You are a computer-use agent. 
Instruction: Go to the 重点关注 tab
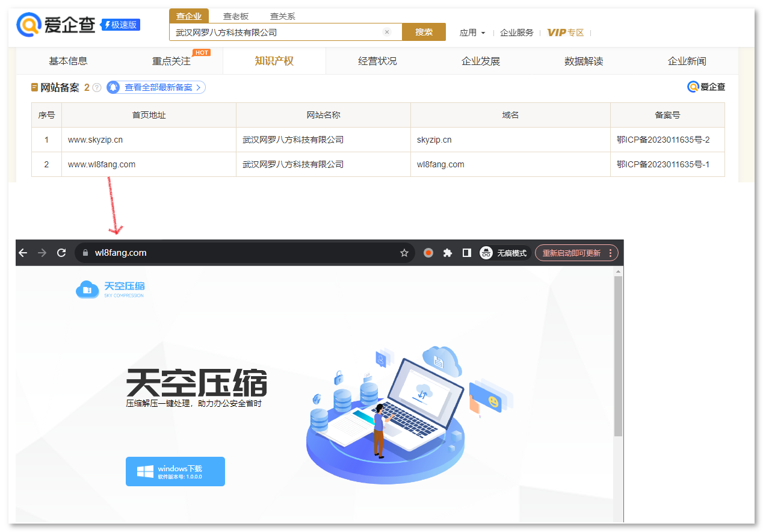[x=171, y=61]
